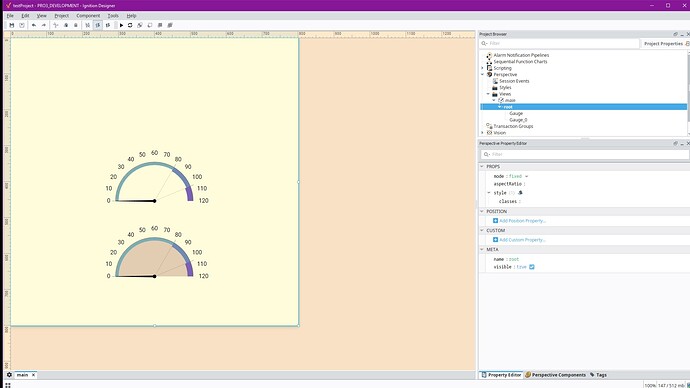The image size is (690, 388).
Task: Click the Undo arrow in the toolbar
Action: click(x=34, y=26)
